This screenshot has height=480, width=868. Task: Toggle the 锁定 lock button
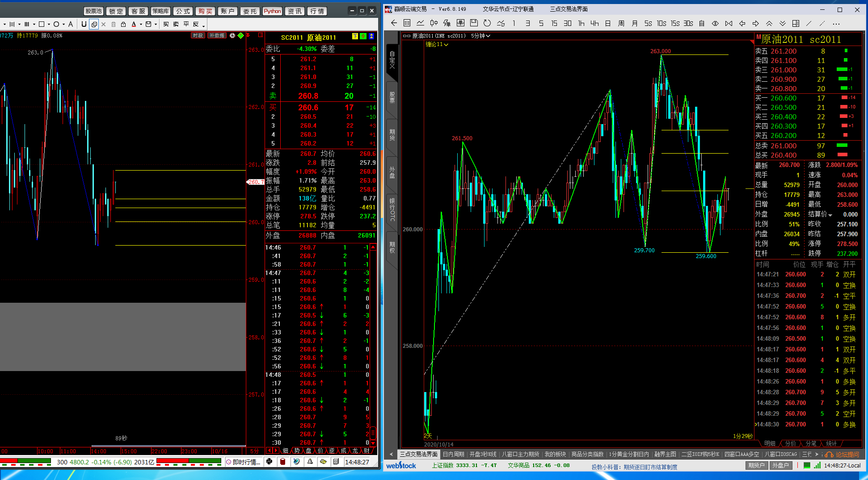116,11
